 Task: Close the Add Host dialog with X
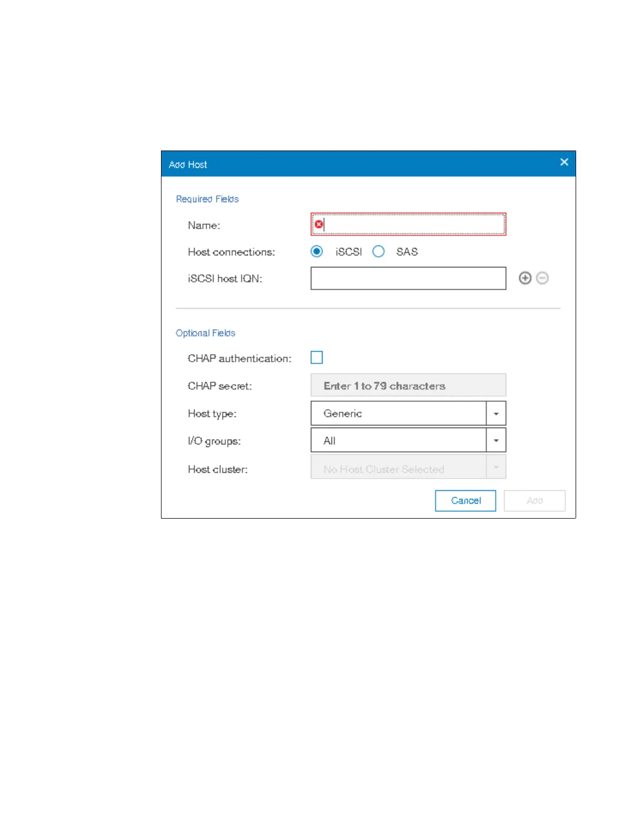click(564, 162)
